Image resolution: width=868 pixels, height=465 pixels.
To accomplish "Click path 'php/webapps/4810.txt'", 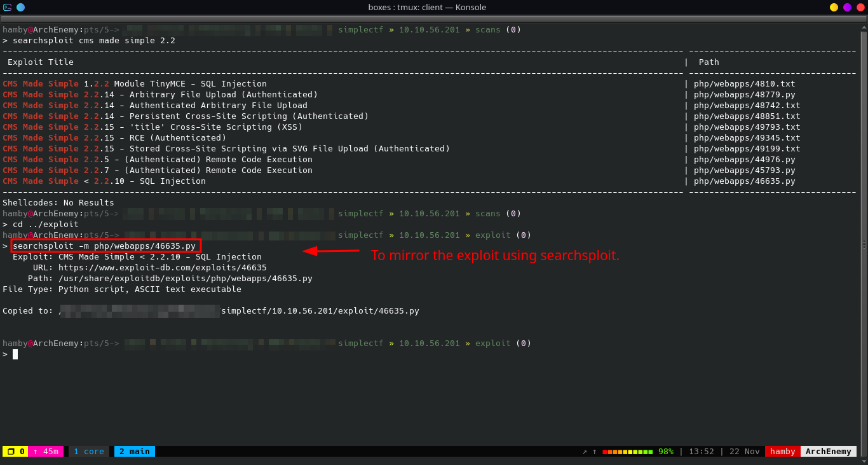I will tap(745, 83).
